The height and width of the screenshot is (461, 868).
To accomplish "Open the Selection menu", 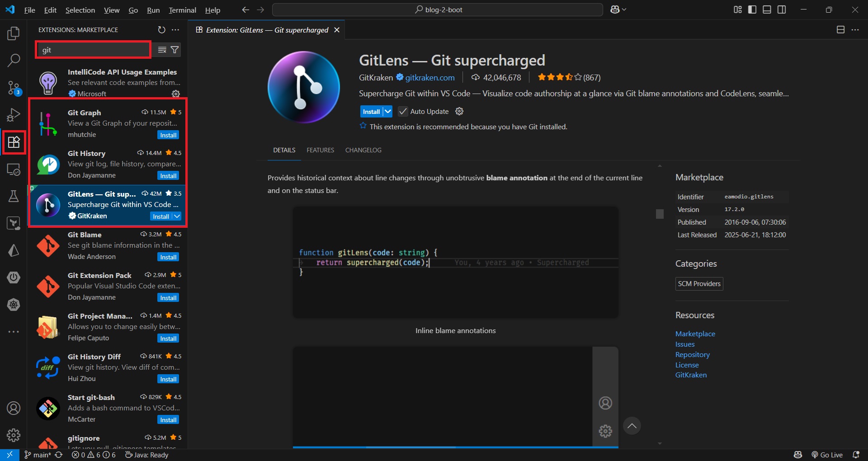I will [80, 10].
